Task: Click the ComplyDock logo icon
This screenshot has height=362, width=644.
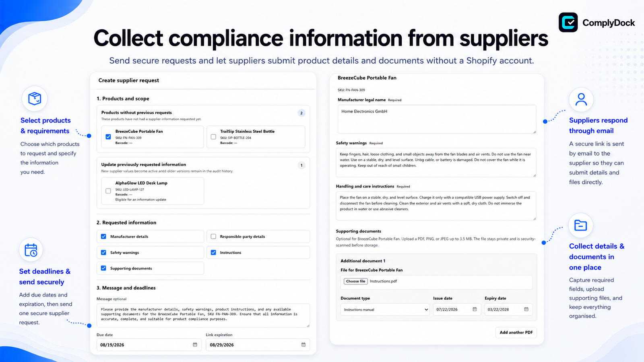Action: point(568,23)
